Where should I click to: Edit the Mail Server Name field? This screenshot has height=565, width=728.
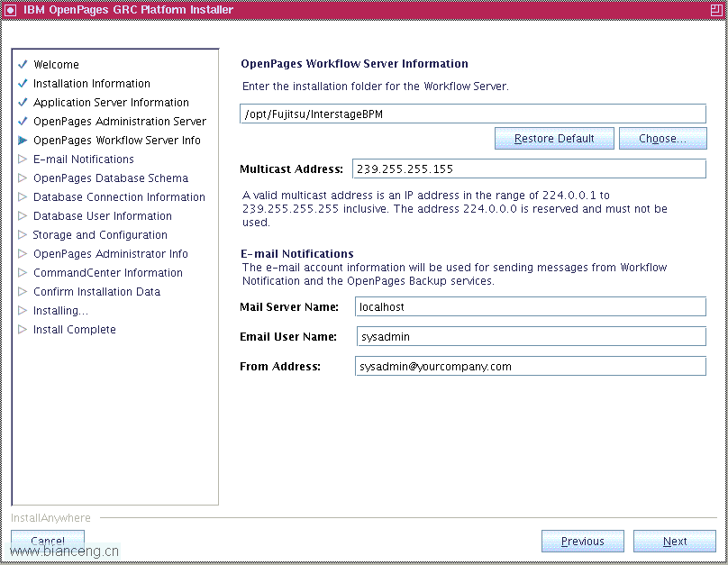coord(531,307)
